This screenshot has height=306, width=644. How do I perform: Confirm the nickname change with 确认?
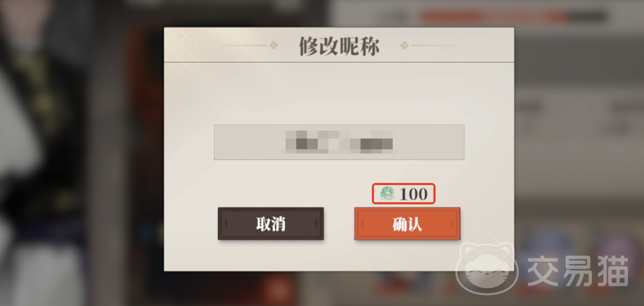(407, 224)
